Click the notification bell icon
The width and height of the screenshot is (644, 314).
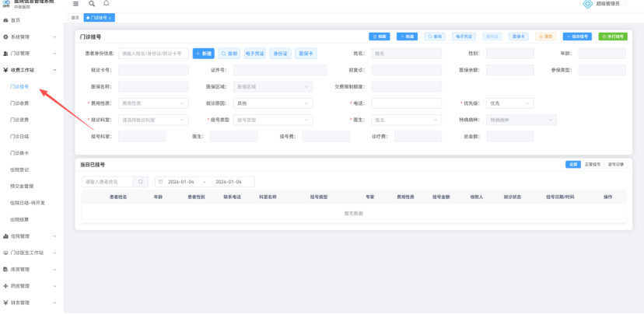pos(107,4)
